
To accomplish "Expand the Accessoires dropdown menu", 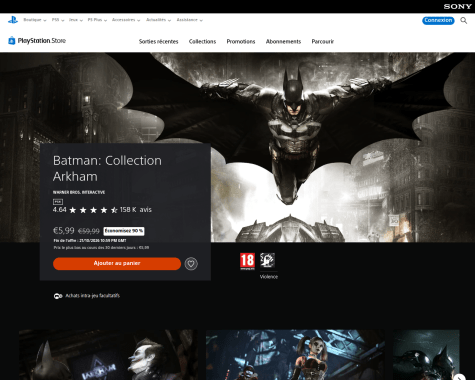I will pos(126,20).
